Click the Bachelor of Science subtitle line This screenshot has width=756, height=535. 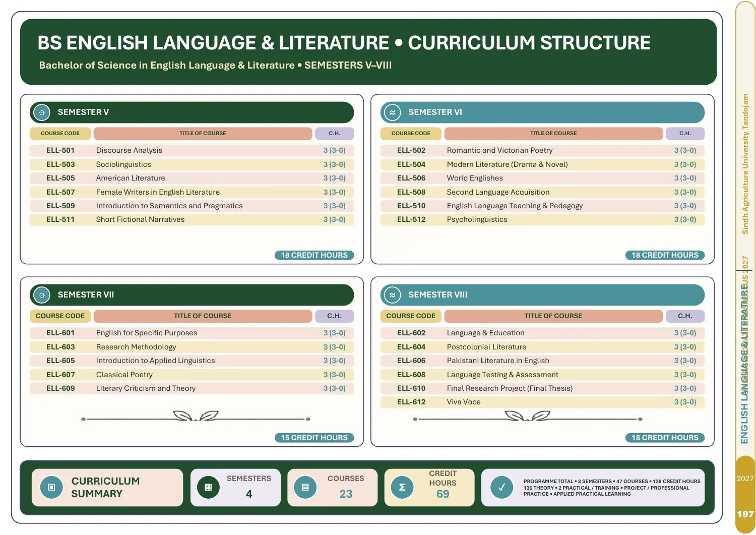[x=215, y=65]
